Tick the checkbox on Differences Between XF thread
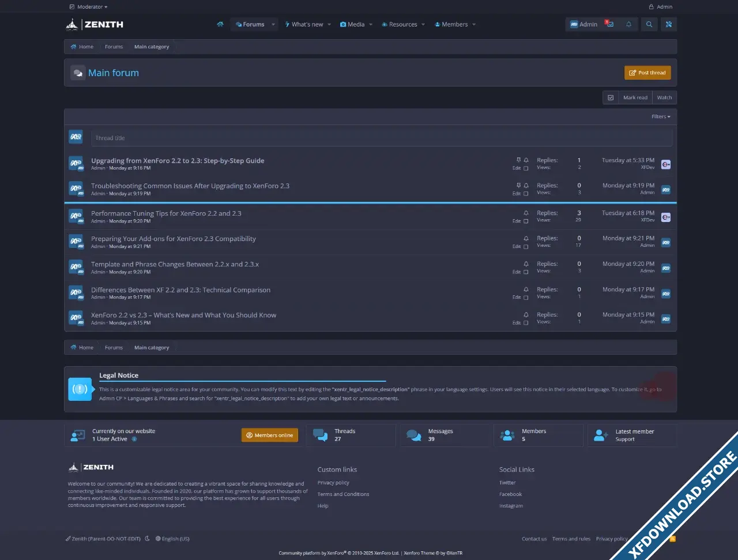The image size is (738, 560). [x=526, y=298]
